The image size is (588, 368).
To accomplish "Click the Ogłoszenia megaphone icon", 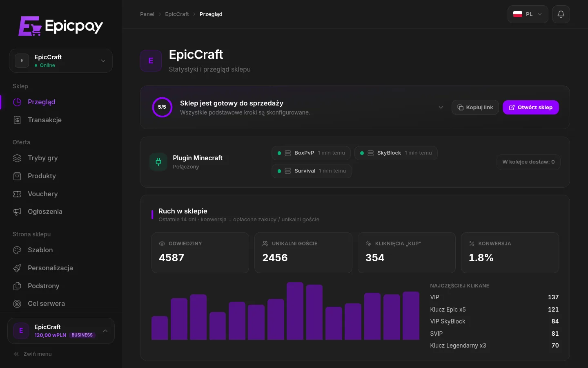I will tap(17, 212).
